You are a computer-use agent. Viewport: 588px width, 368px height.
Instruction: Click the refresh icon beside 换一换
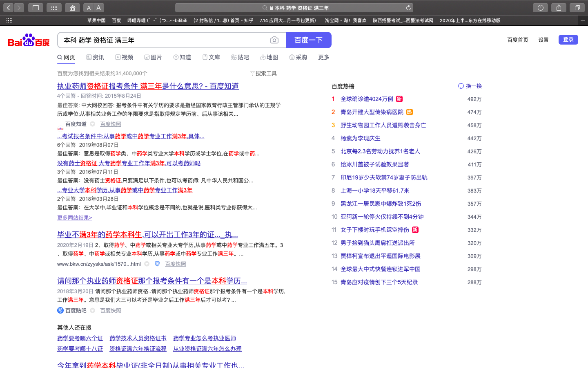(461, 86)
